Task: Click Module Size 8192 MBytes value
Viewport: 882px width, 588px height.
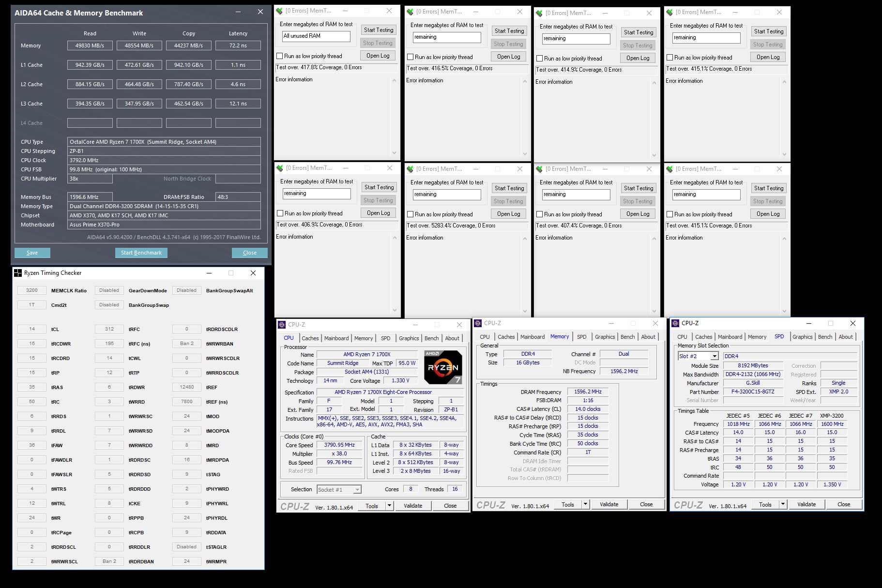Action: [x=753, y=366]
